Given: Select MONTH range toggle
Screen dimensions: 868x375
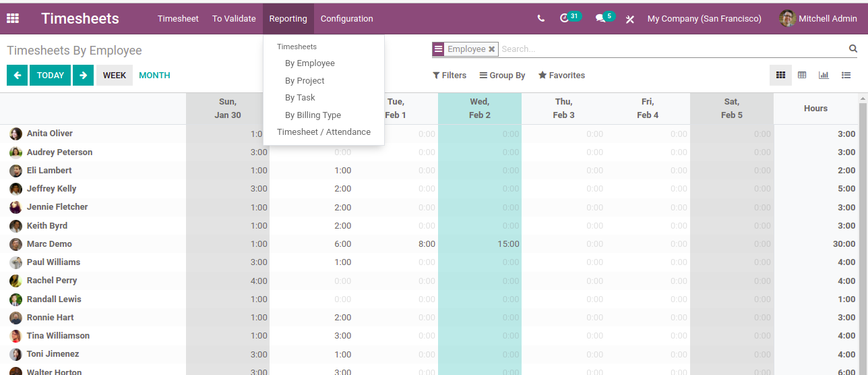Looking at the screenshot, I should click(x=154, y=75).
